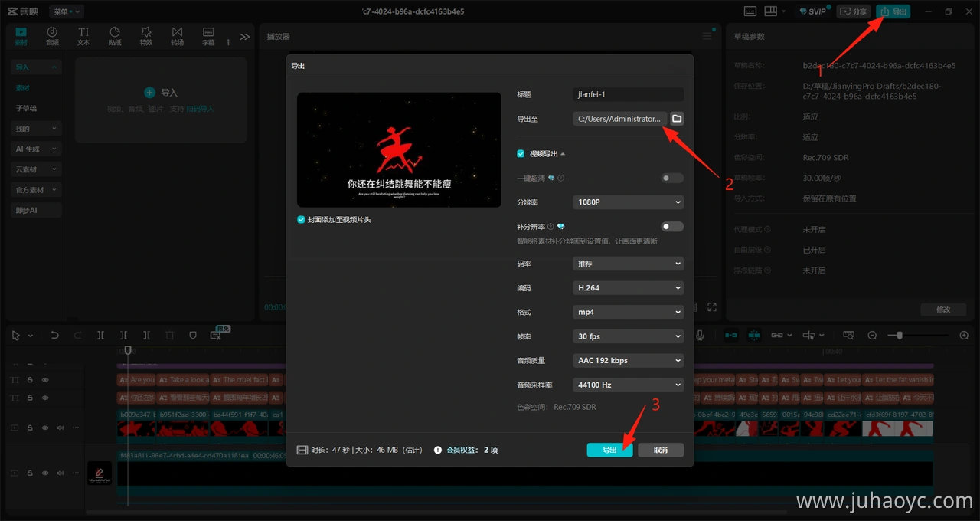Expand the 我的 sidebar section

[36, 129]
